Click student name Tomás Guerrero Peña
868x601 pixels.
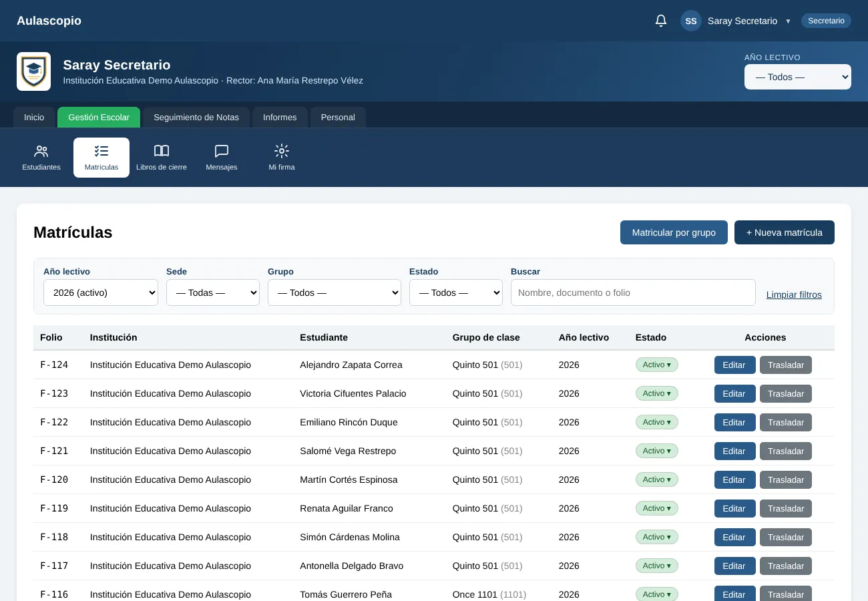[x=346, y=594]
